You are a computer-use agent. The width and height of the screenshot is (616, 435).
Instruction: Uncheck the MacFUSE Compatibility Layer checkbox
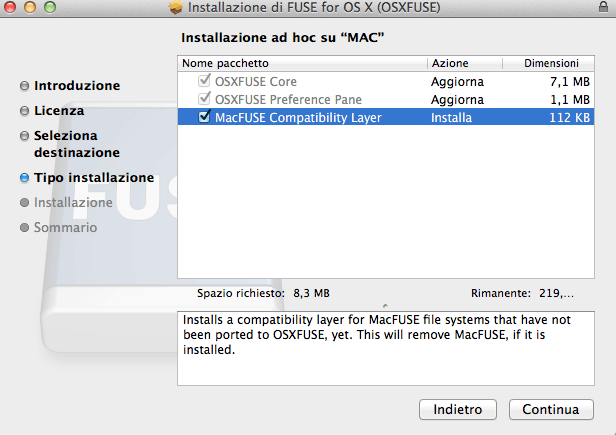(204, 117)
